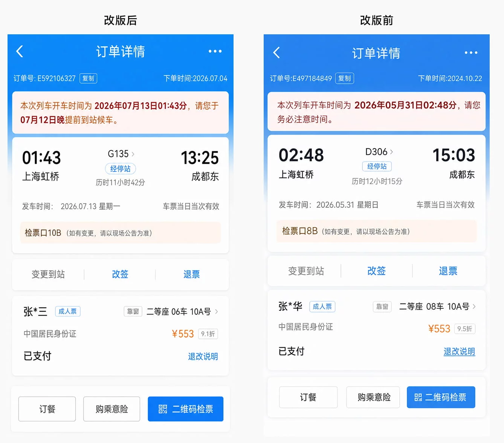Image resolution: width=504 pixels, height=443 pixels.
Task: Click the 成人票 tag next to 张*三
Action: [x=68, y=311]
